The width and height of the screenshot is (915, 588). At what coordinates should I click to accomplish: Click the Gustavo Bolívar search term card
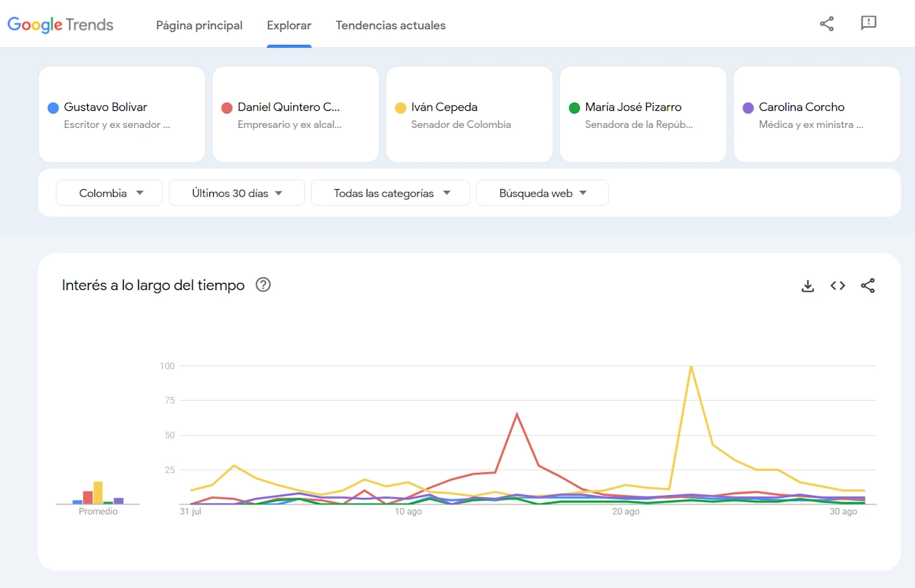click(x=122, y=114)
